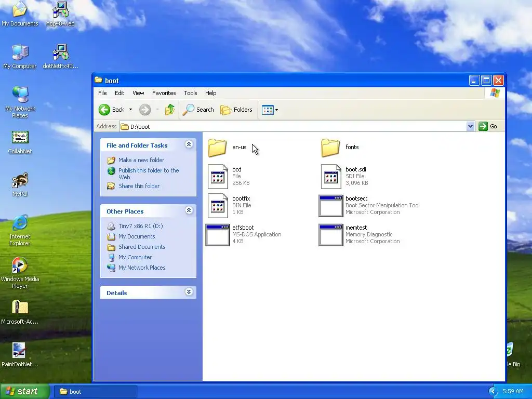This screenshot has width=532, height=399.
Task: Open Tiny7 x86 R1 (D:) link
Action: pyautogui.click(x=140, y=226)
